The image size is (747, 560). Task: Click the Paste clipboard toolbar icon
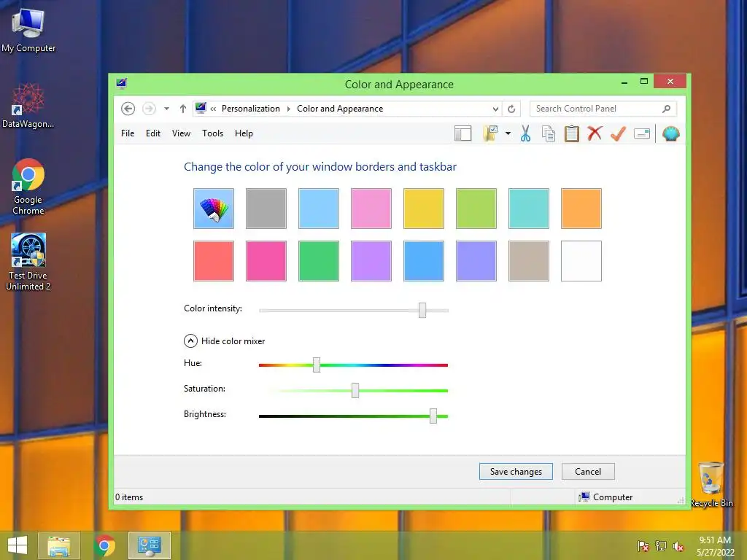click(572, 134)
